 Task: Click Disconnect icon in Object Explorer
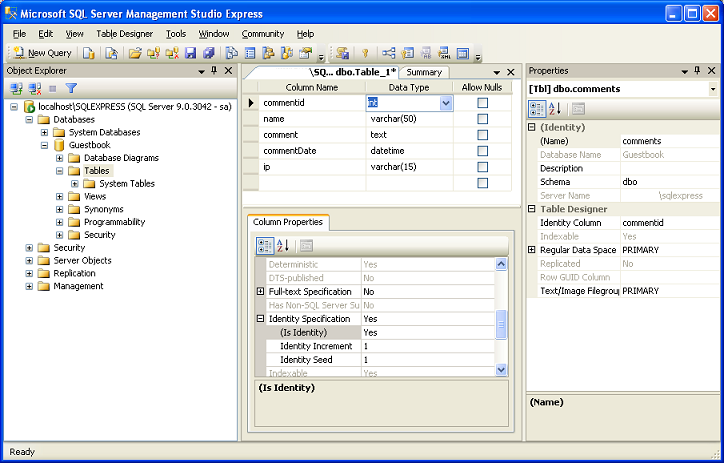35,88
